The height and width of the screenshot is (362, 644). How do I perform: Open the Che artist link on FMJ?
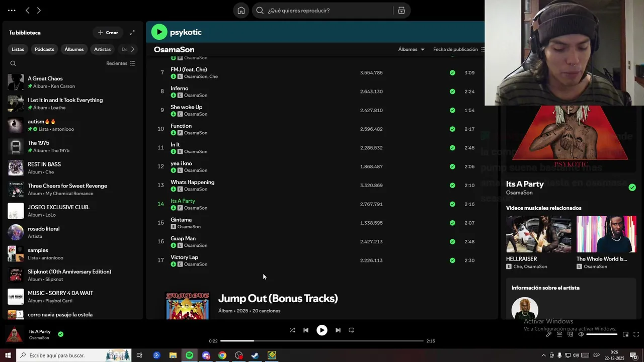(214, 77)
